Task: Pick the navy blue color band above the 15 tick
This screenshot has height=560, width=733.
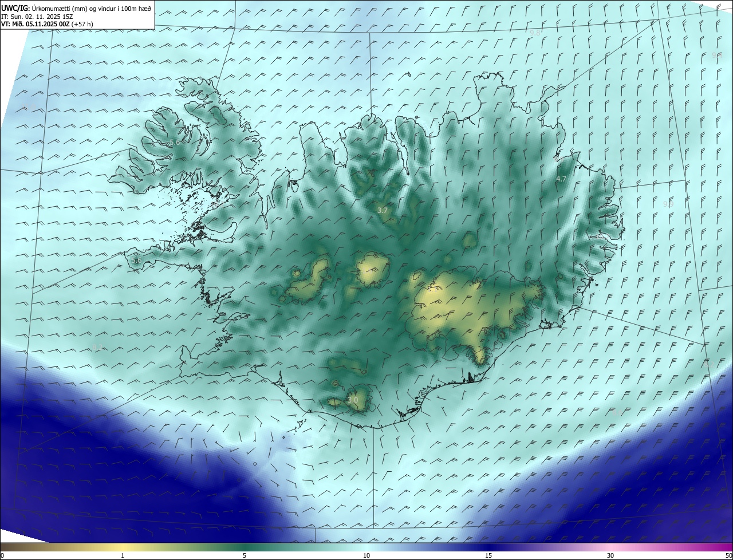Action: point(488,547)
